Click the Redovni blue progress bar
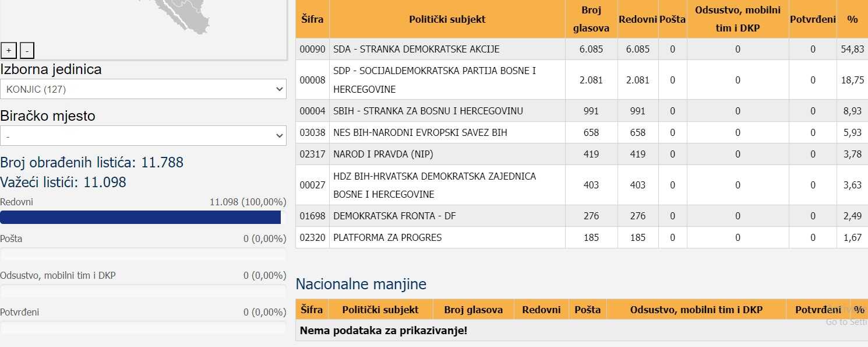868x347 pixels. 140,218
